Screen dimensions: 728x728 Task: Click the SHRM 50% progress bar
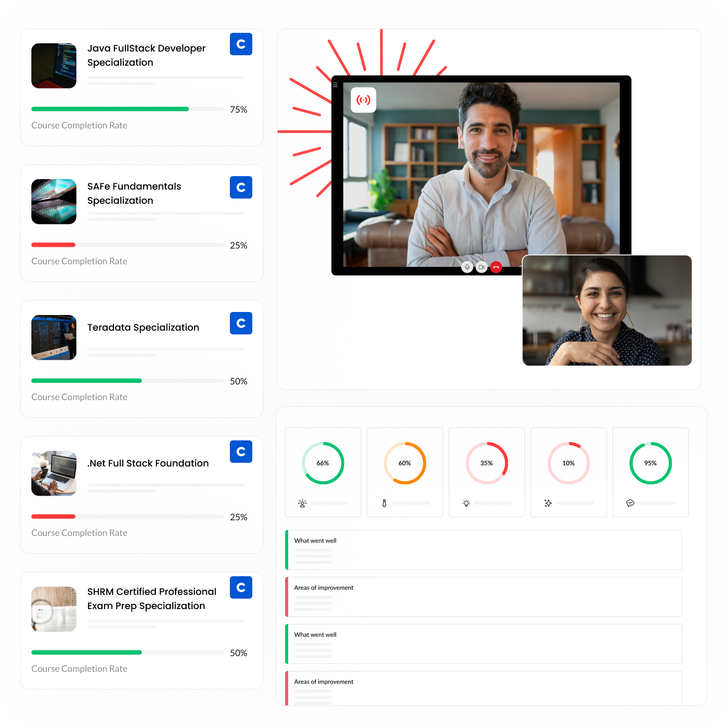[127, 652]
